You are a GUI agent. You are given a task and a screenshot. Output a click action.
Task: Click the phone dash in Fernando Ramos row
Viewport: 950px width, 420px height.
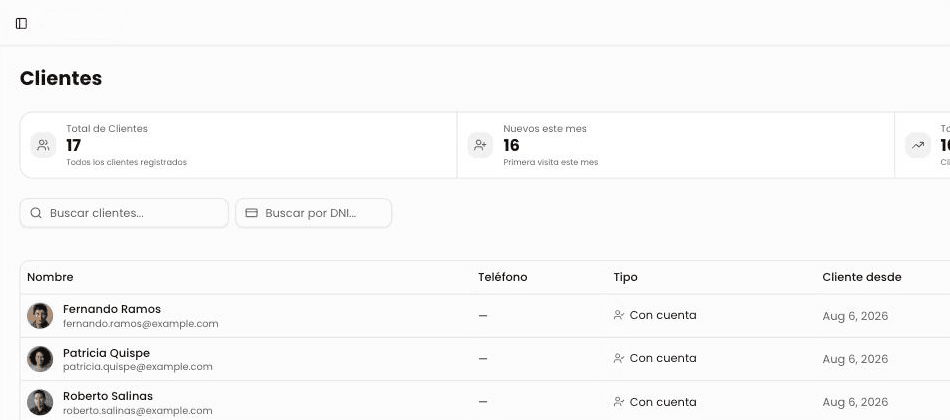[x=483, y=316]
